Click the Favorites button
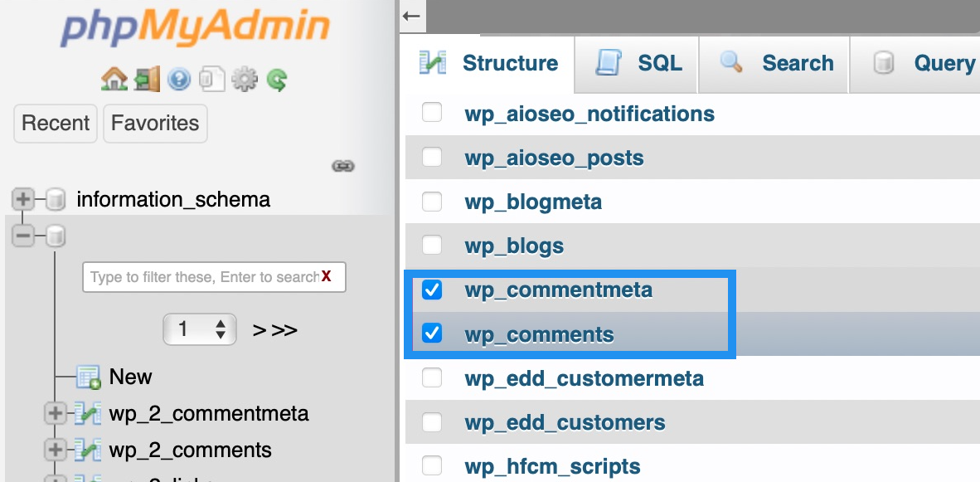The width and height of the screenshot is (980, 482). 155,123
